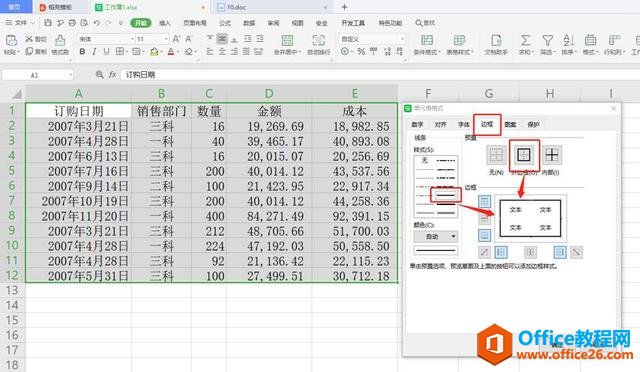Click the eraser clear-format icon
This screenshot has height=372, width=640.
pos(189,52)
